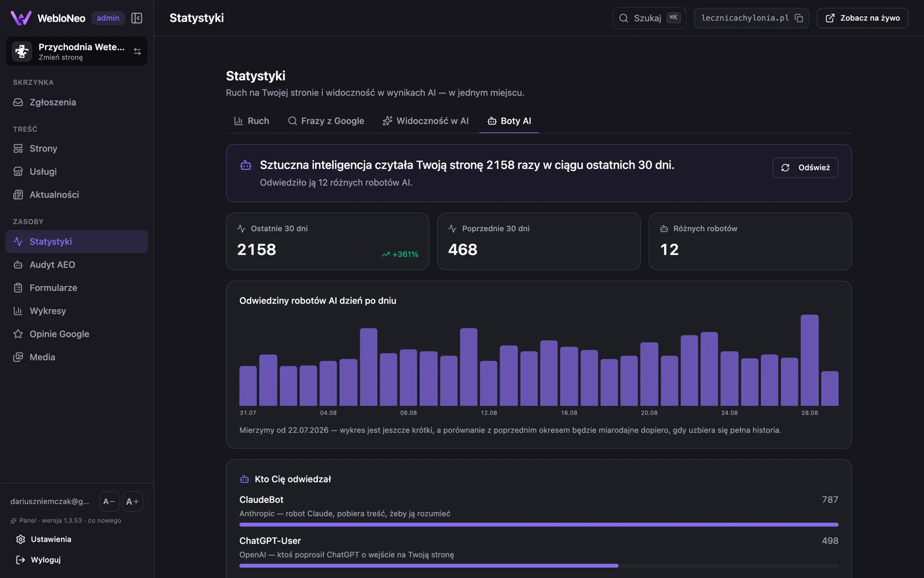The image size is (924, 578).
Task: Click the external link icon on Zobacz na żywo
Action: (x=830, y=18)
